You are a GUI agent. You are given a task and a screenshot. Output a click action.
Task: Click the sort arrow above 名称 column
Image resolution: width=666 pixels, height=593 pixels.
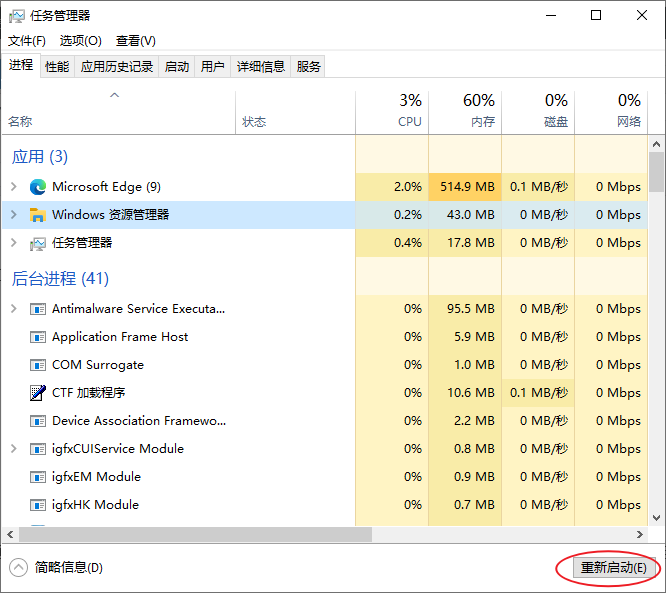point(114,96)
